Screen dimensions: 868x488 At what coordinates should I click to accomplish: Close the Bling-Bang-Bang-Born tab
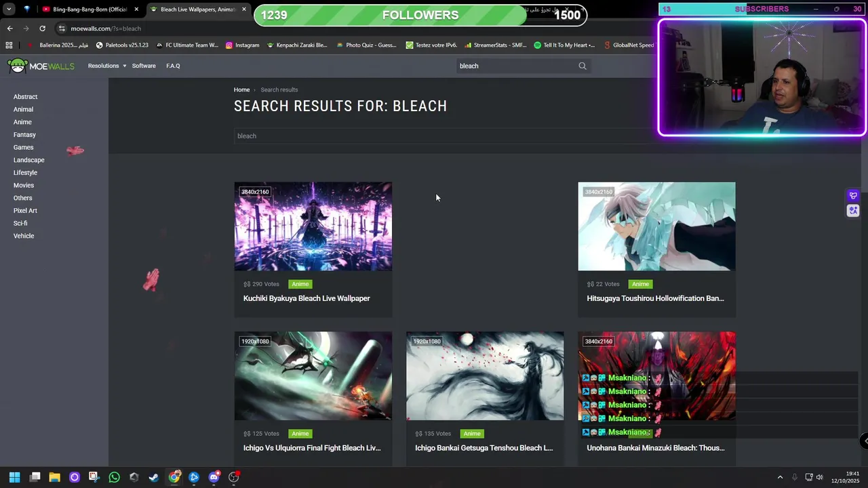tap(136, 9)
